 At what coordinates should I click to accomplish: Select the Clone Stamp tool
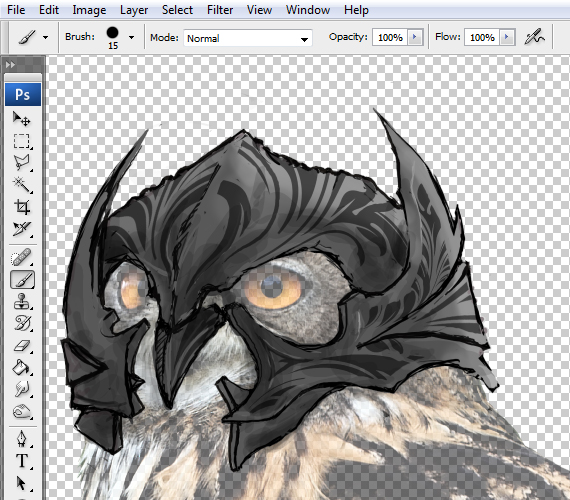point(22,301)
